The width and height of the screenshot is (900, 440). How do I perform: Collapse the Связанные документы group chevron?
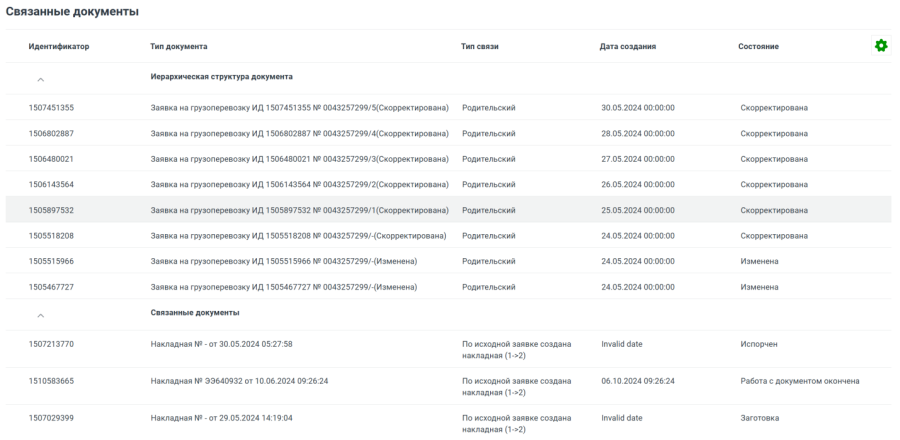40,314
